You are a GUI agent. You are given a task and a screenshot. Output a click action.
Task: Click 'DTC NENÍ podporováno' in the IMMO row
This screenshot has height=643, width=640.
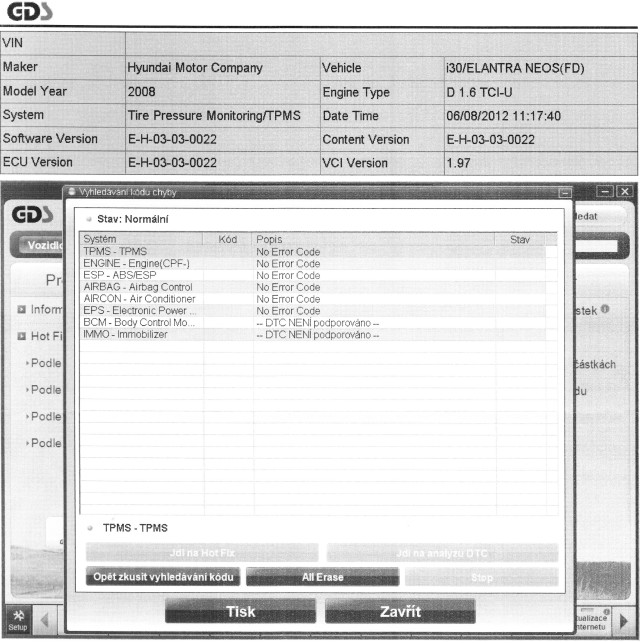click(x=318, y=335)
